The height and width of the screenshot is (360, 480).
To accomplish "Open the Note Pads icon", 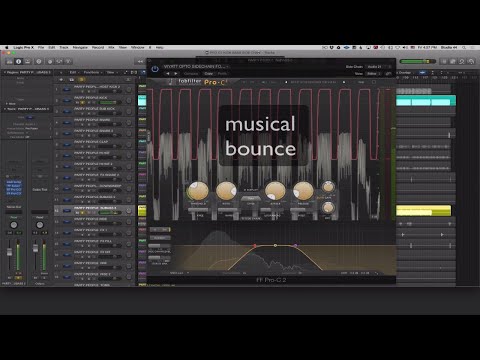I will [453, 61].
